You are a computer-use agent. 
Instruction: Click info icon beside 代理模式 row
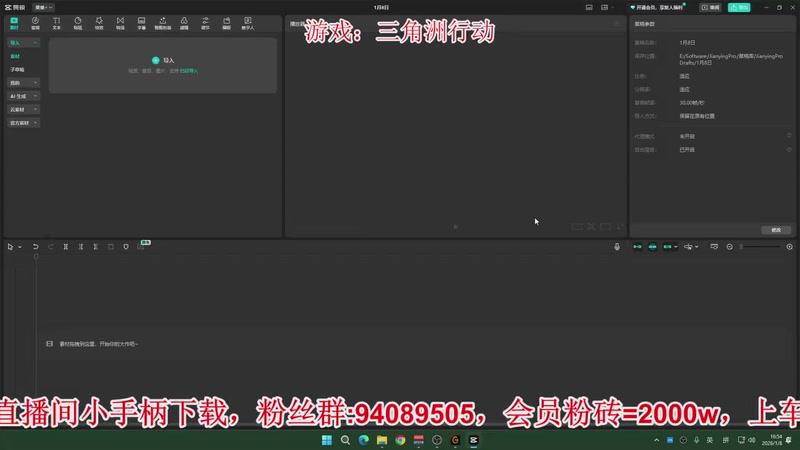point(789,136)
